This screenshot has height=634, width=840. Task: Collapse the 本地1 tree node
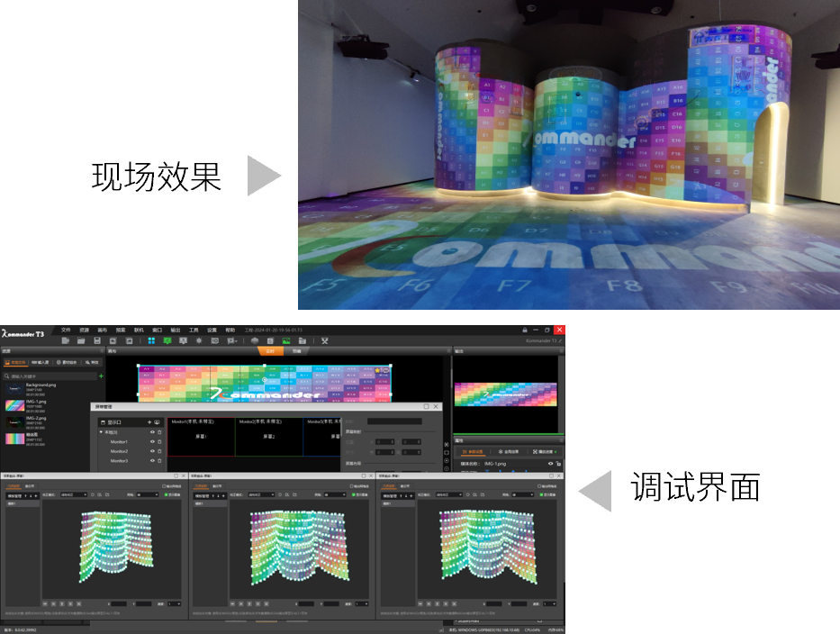click(101, 432)
